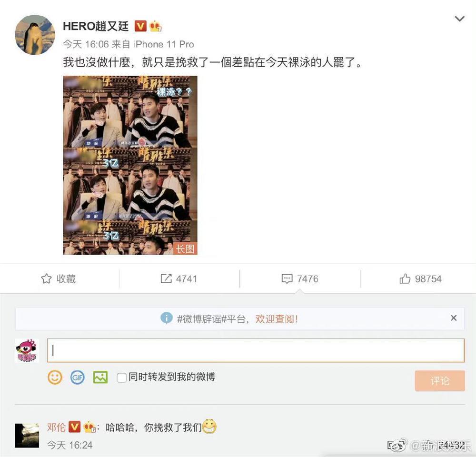The width and height of the screenshot is (476, 457).
Task: Like the post with thumbs-up 98754
Action: point(420,278)
